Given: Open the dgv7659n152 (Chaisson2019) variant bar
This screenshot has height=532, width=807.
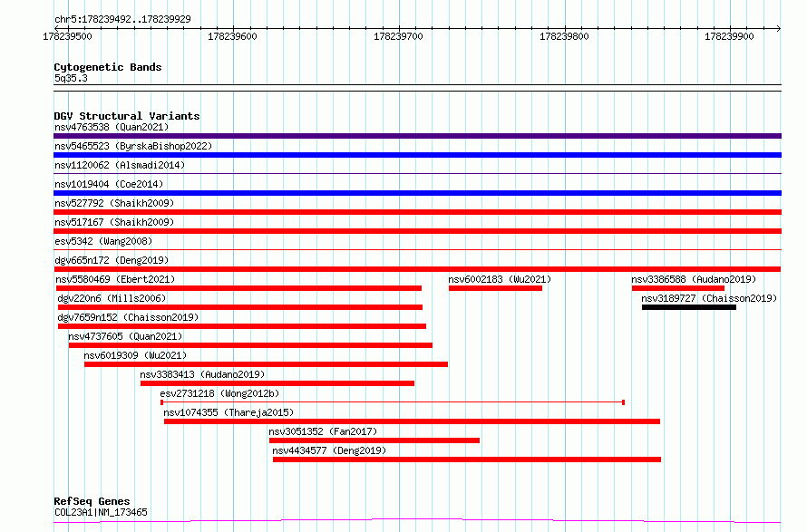Looking at the screenshot, I should [242, 326].
